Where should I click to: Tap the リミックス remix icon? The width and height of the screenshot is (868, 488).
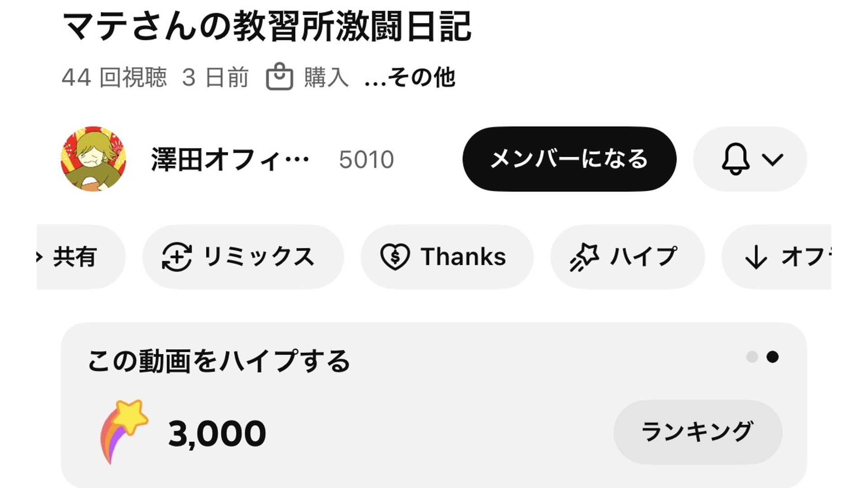pos(177,257)
